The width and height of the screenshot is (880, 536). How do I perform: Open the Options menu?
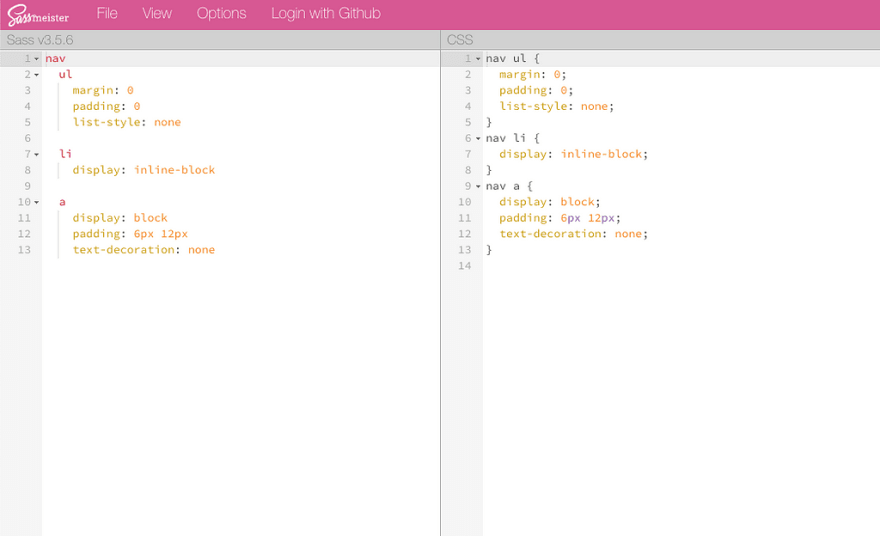pyautogui.click(x=221, y=13)
